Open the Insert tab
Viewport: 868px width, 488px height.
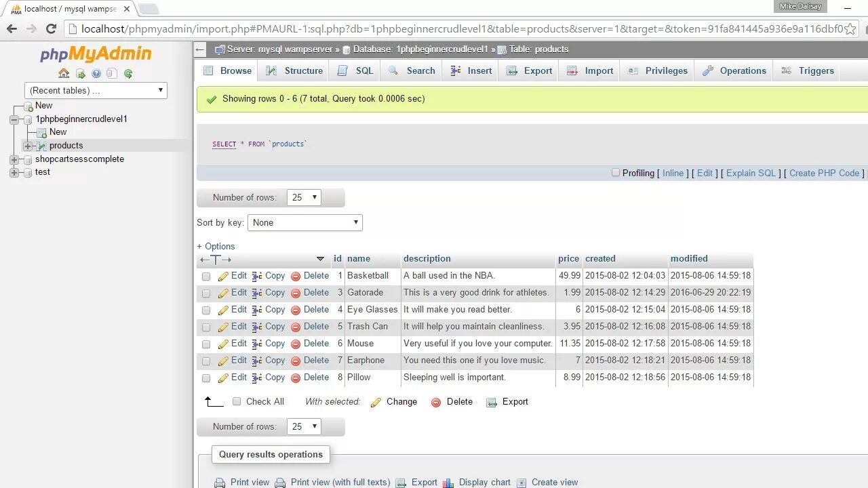point(471,70)
